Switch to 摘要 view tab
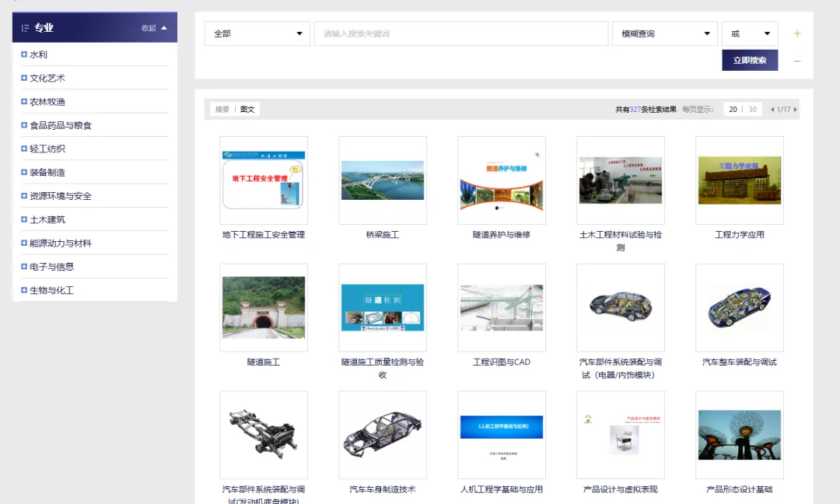 click(x=222, y=109)
